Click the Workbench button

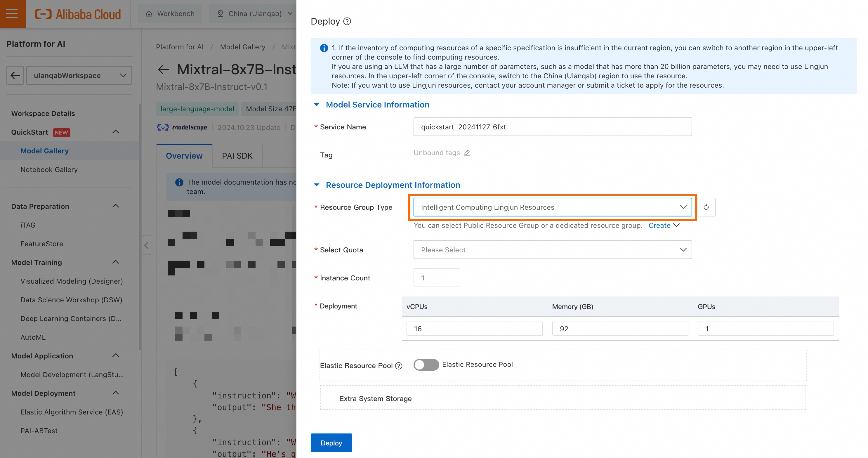coord(170,13)
